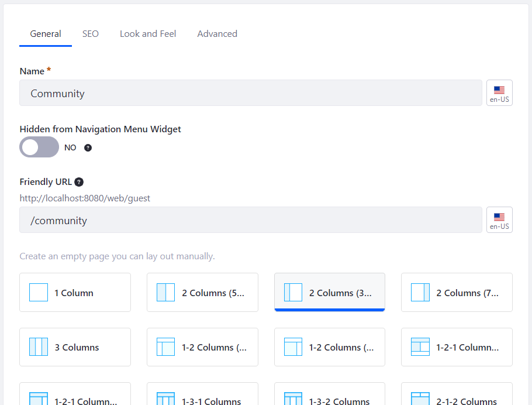Click the 1 Column layout icon
This screenshot has width=532, height=405.
pos(39,293)
